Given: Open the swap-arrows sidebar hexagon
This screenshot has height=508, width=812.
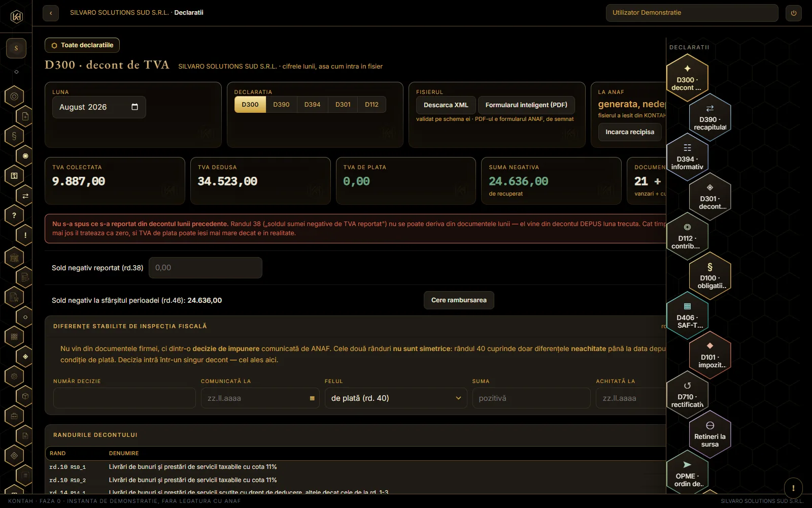Looking at the screenshot, I should point(25,196).
